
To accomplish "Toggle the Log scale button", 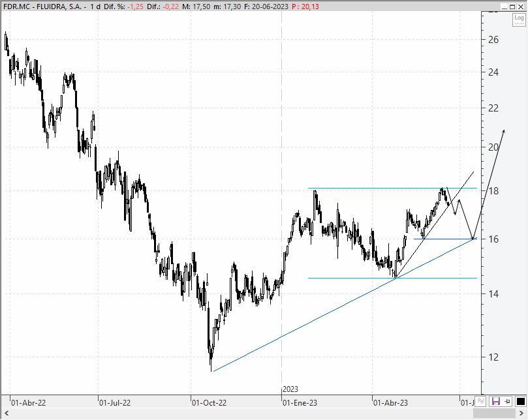I will [519, 20].
